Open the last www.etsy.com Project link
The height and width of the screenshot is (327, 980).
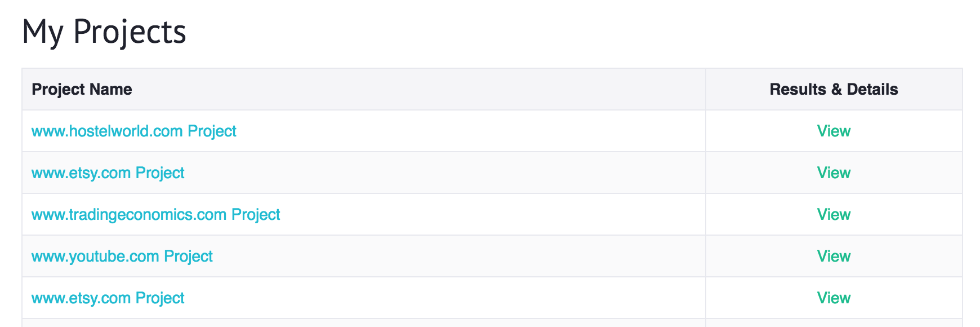108,298
